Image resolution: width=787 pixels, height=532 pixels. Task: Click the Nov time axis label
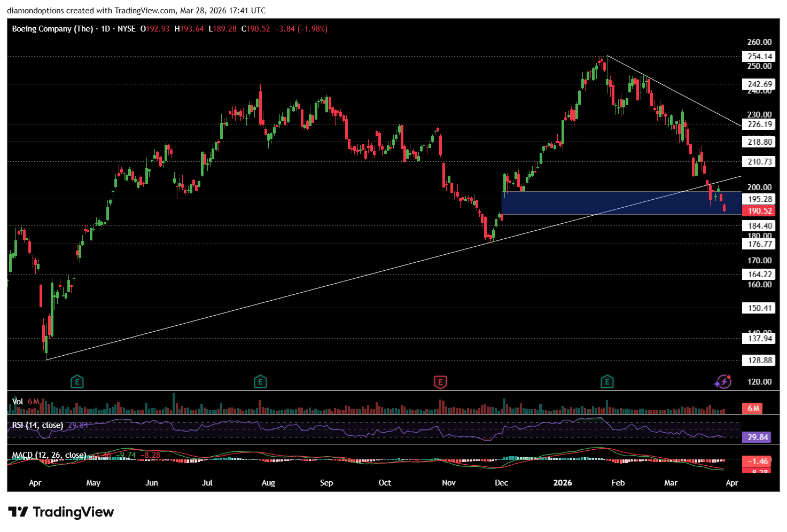pos(449,483)
